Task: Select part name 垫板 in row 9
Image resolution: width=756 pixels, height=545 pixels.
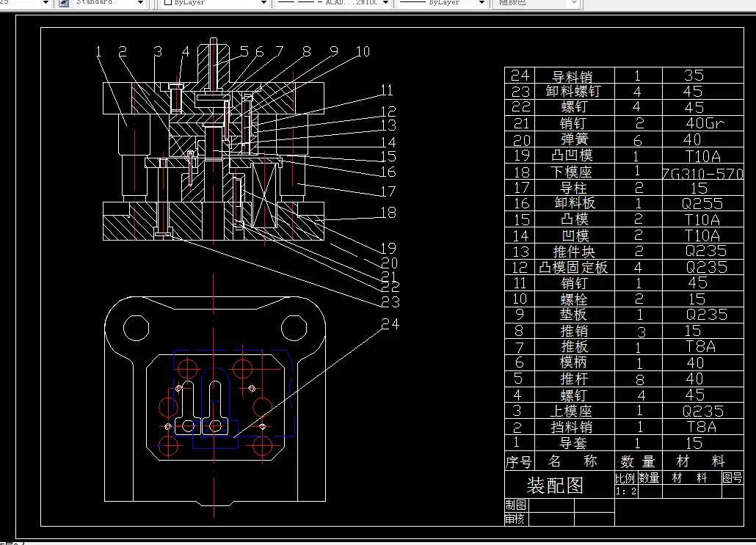Action: point(573,315)
